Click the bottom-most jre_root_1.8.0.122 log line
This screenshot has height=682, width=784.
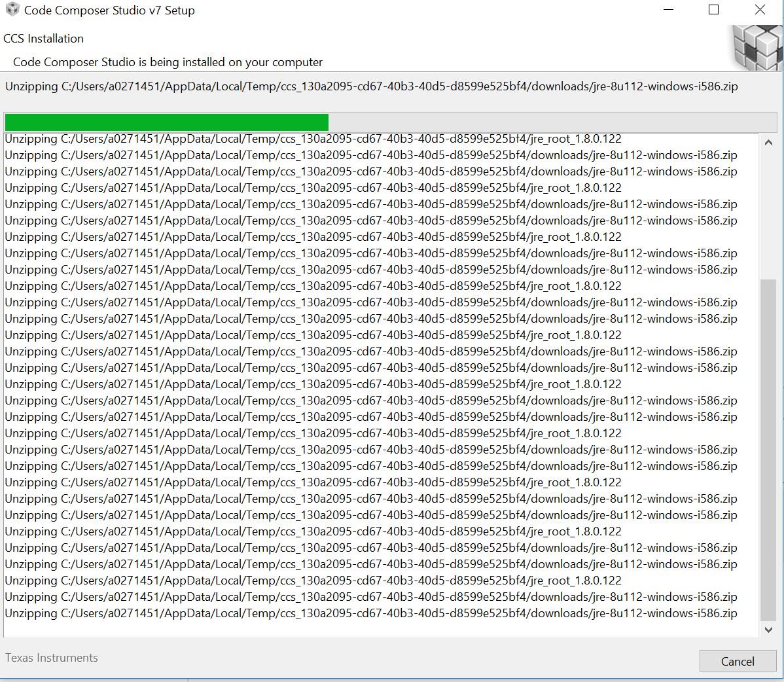pyautogui.click(x=313, y=581)
